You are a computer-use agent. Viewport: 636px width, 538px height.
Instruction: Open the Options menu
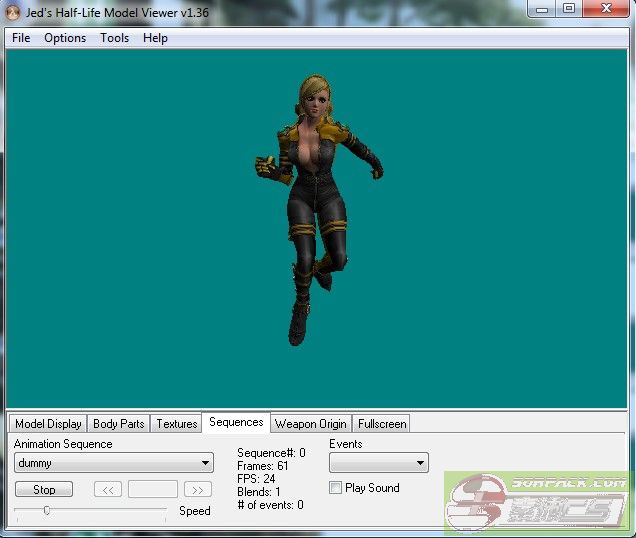tap(65, 38)
